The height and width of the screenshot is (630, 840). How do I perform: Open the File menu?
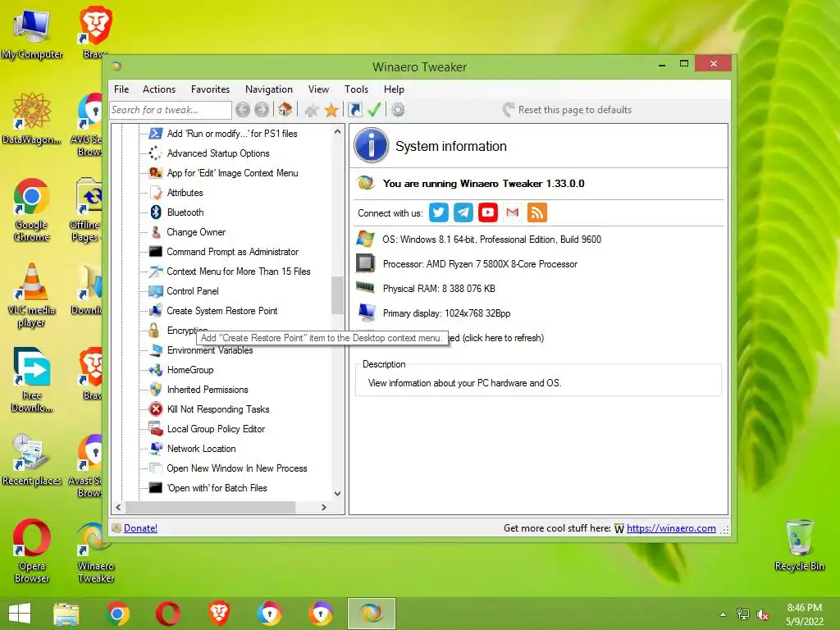click(121, 89)
